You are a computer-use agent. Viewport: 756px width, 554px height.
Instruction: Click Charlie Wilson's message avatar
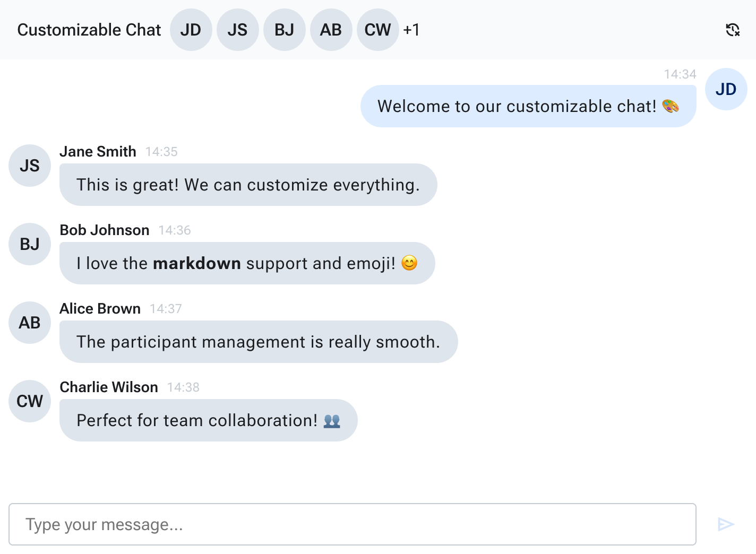click(x=30, y=401)
